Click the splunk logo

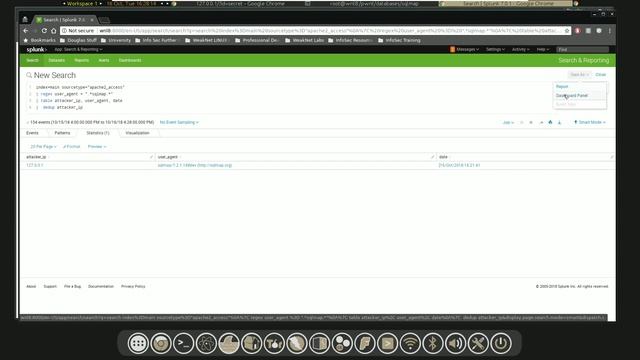point(36,49)
